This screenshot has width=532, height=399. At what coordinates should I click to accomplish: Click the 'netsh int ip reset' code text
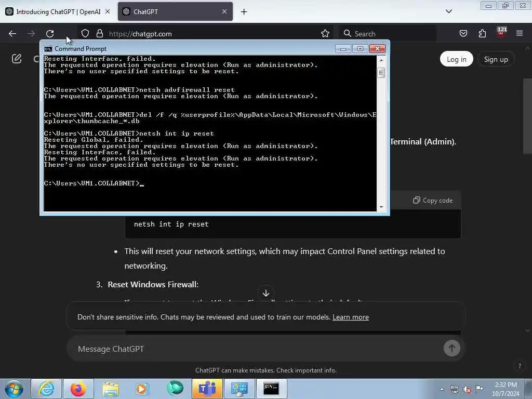coord(171,224)
